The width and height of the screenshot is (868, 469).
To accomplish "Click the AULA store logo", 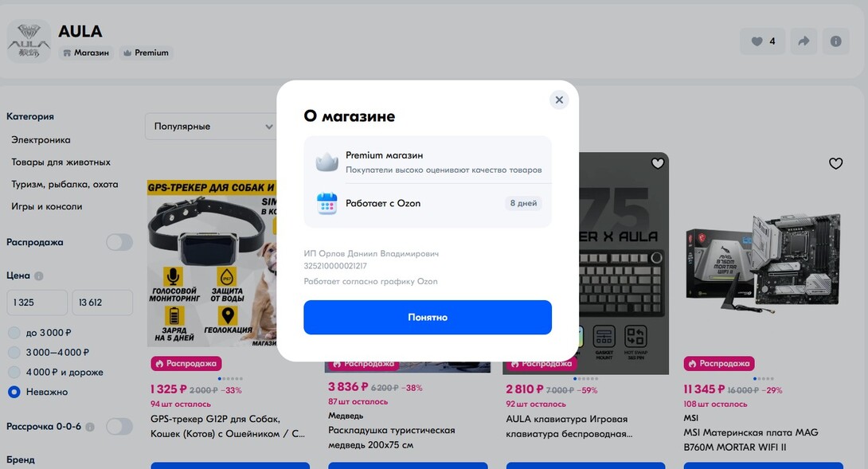I will [29, 41].
